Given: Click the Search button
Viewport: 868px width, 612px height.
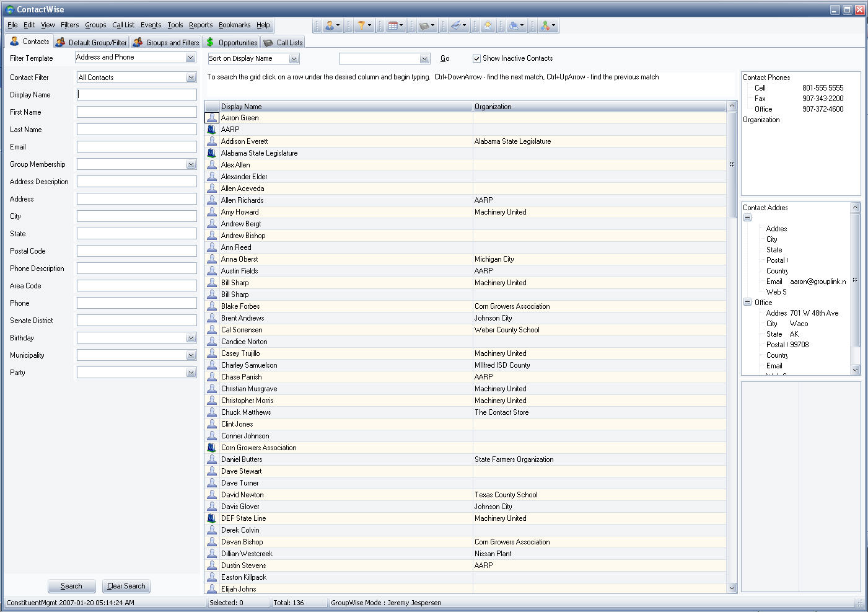Looking at the screenshot, I should tap(71, 586).
